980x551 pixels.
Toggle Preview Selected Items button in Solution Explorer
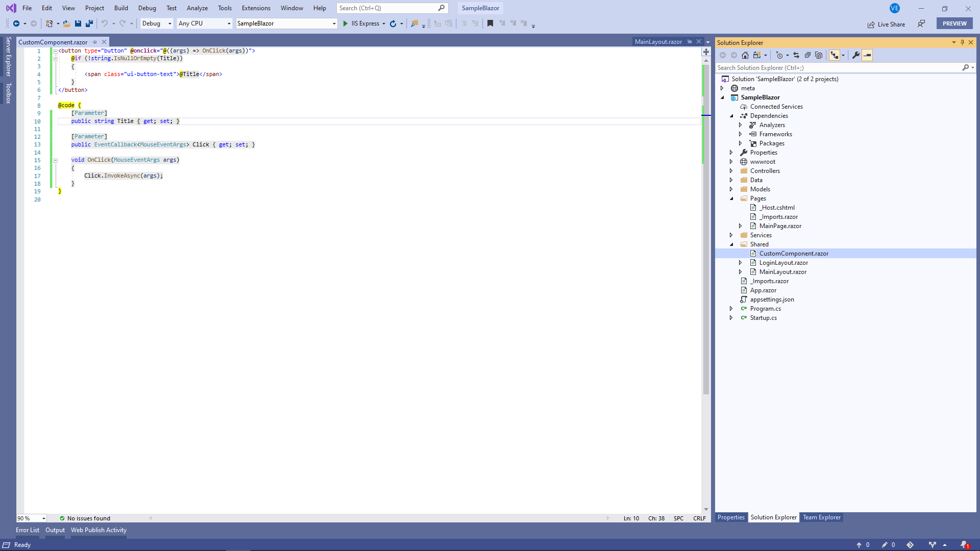pyautogui.click(x=867, y=55)
